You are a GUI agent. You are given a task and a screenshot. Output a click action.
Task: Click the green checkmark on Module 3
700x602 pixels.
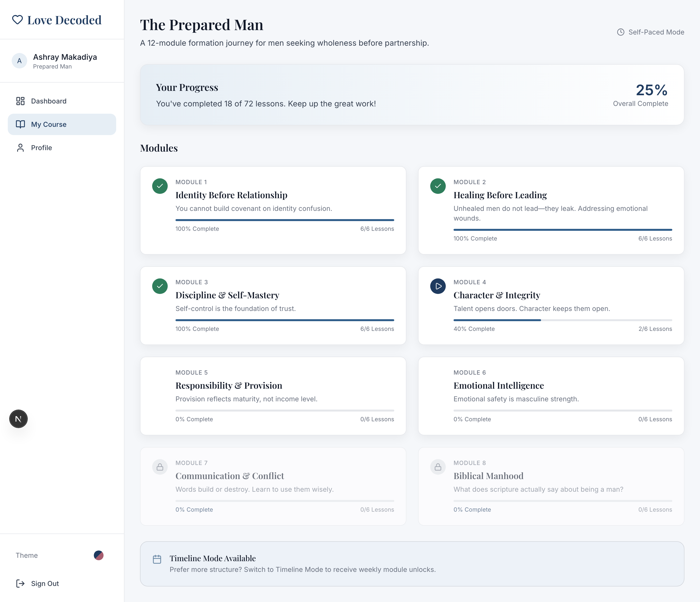(x=160, y=286)
